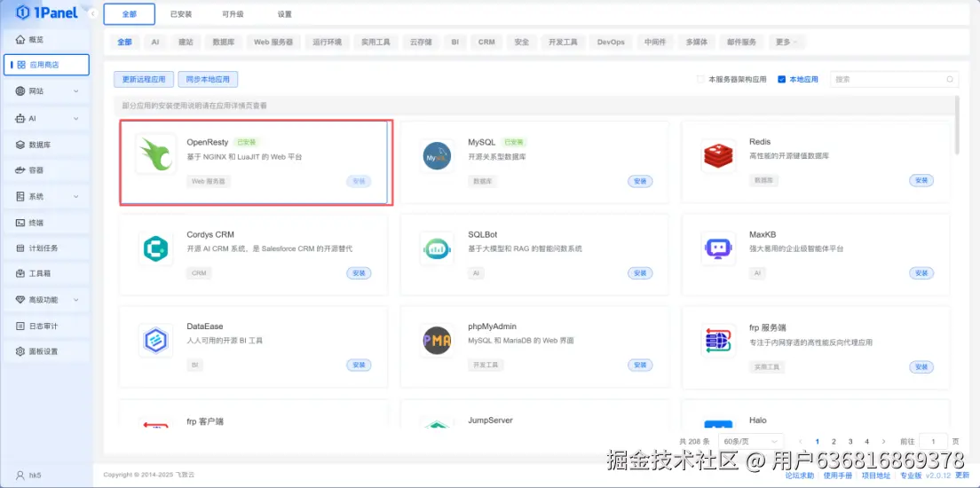This screenshot has width=980, height=488.
Task: Filter by Web 服务器 category
Action: (273, 42)
